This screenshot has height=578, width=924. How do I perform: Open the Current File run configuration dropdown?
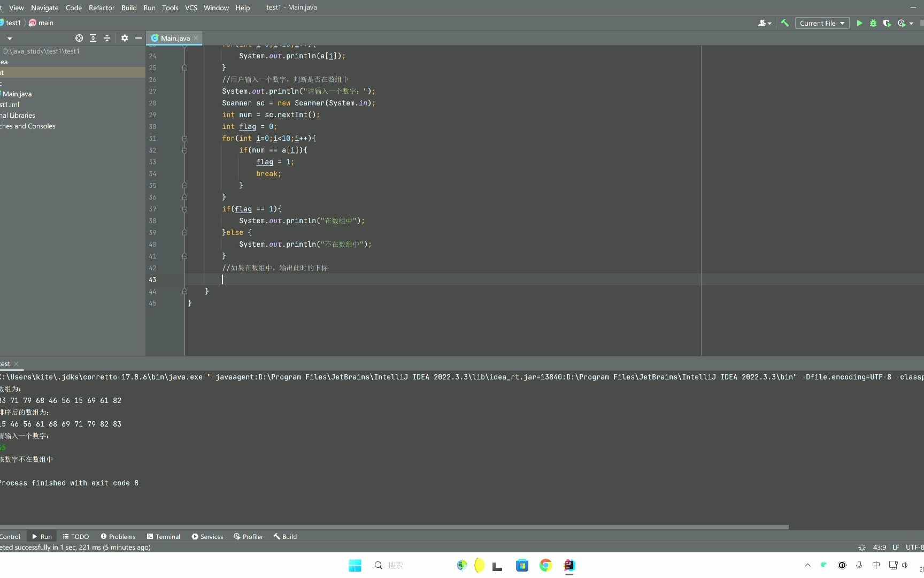click(x=822, y=23)
